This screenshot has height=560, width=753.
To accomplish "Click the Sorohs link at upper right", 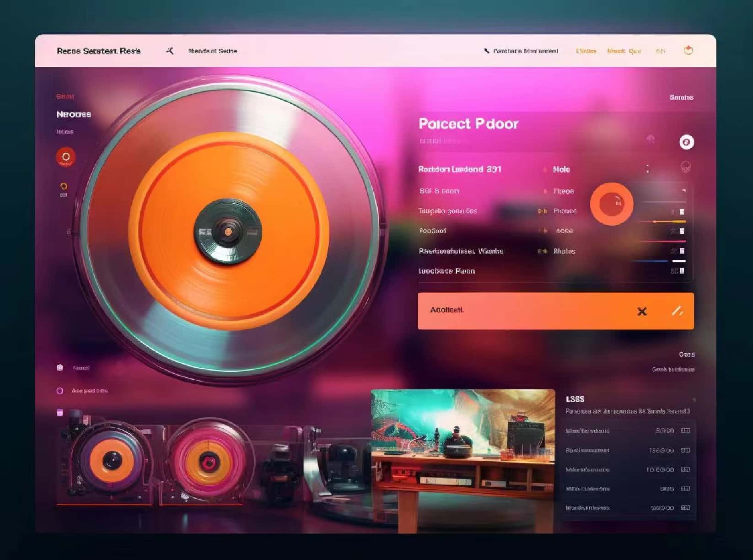I will (x=681, y=97).
